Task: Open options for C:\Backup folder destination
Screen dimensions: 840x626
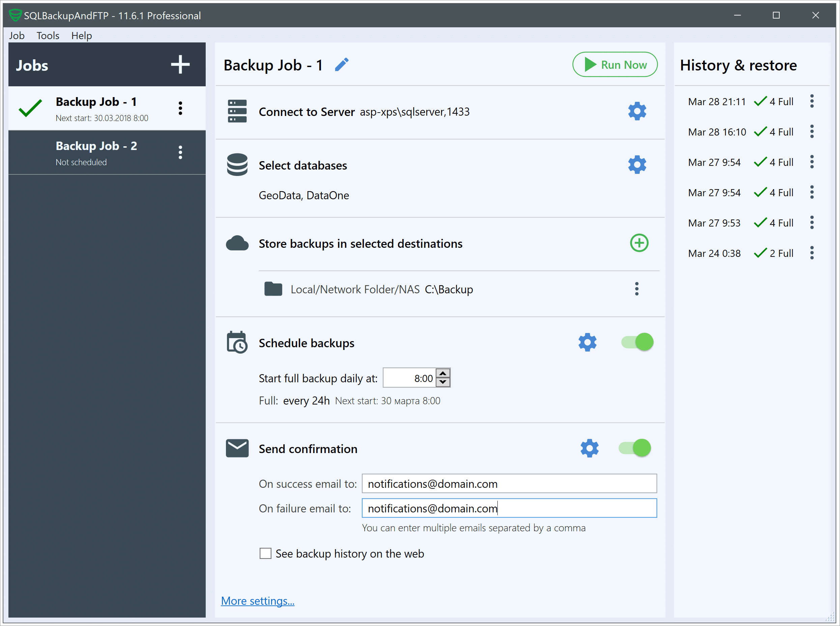Action: [637, 289]
